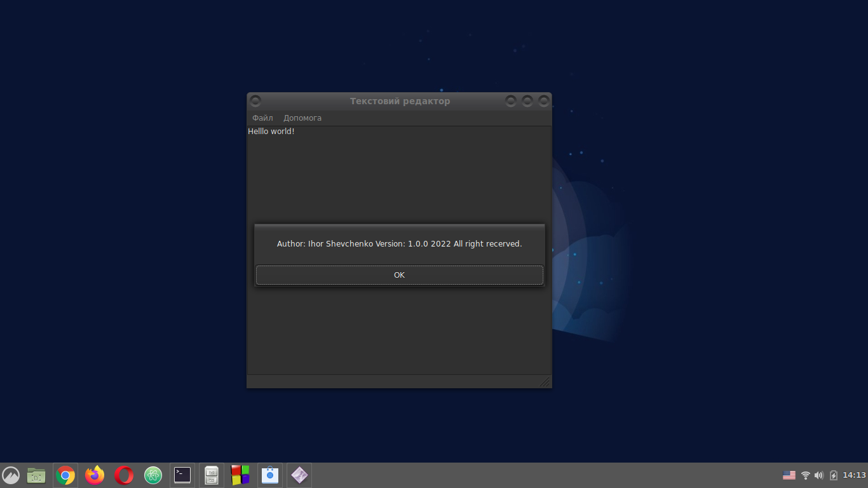The image size is (868, 488).
Task: Dismiss the about dialog with OK
Action: [x=399, y=274]
